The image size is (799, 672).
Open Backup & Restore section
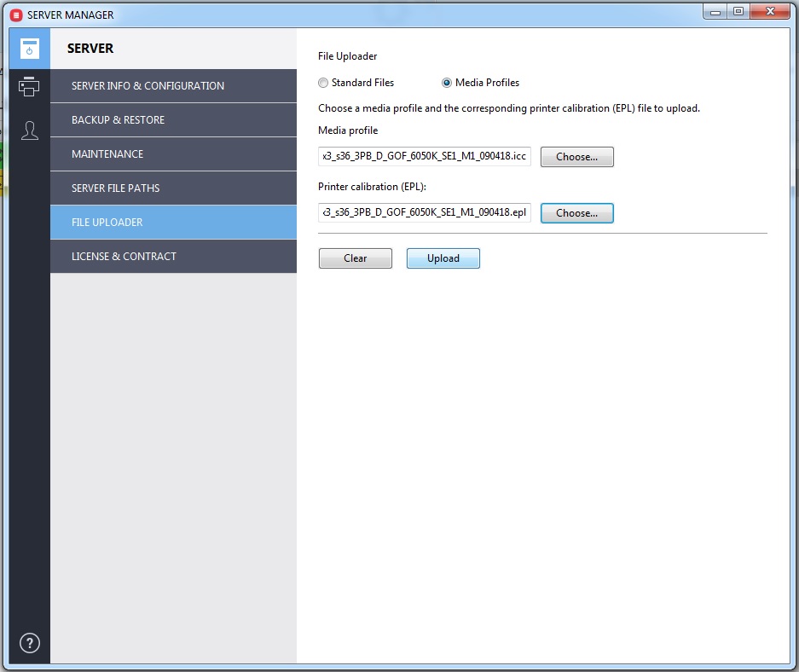click(x=173, y=120)
